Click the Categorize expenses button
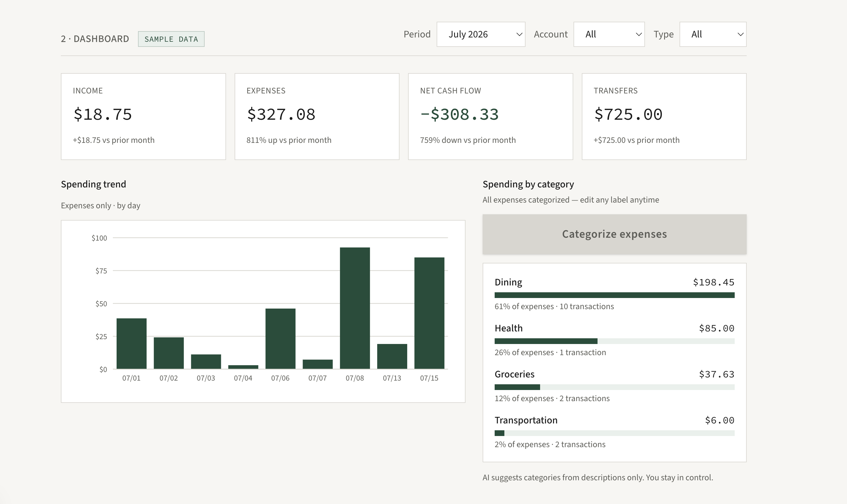847x504 pixels. tap(614, 234)
